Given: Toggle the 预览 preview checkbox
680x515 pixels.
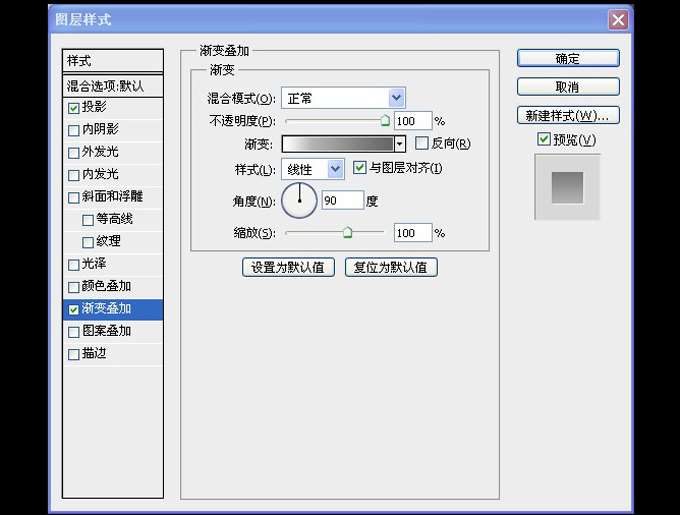Looking at the screenshot, I should tap(544, 140).
